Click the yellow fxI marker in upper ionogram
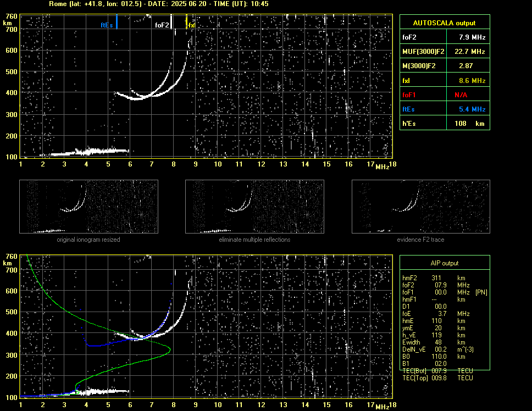The width and height of the screenshot is (532, 411). click(x=186, y=21)
